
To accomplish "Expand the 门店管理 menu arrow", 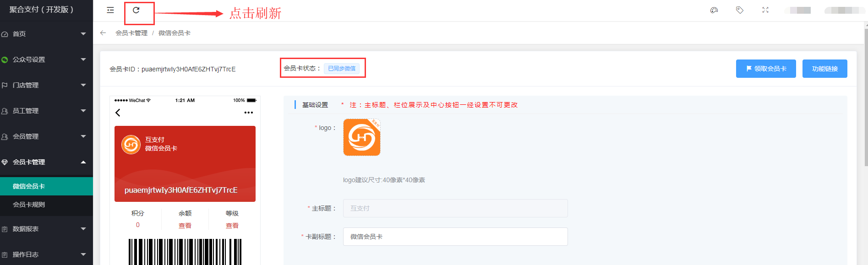I will point(83,85).
